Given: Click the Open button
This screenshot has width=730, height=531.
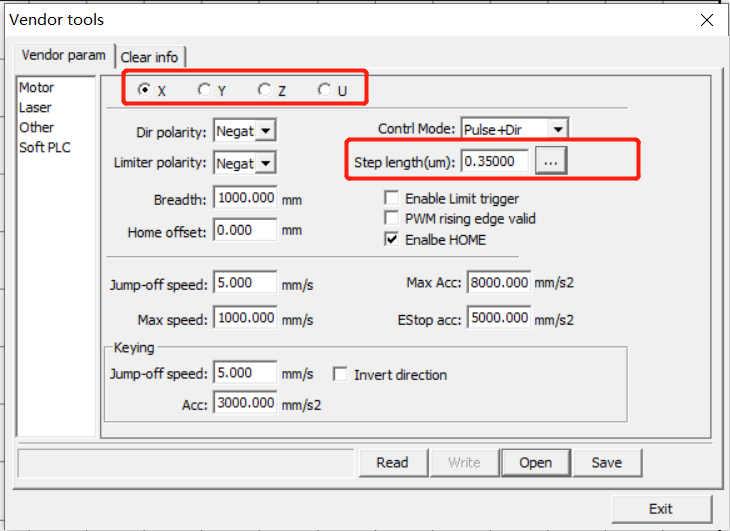Looking at the screenshot, I should tap(536, 463).
